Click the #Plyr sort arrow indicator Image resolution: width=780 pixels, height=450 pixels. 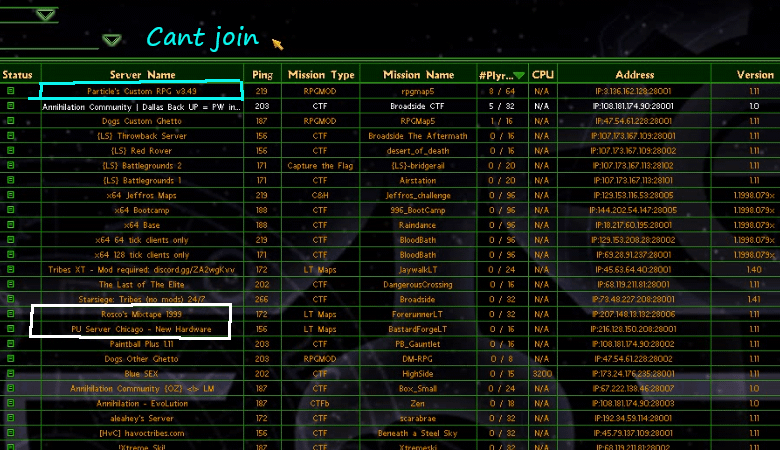[x=519, y=76]
